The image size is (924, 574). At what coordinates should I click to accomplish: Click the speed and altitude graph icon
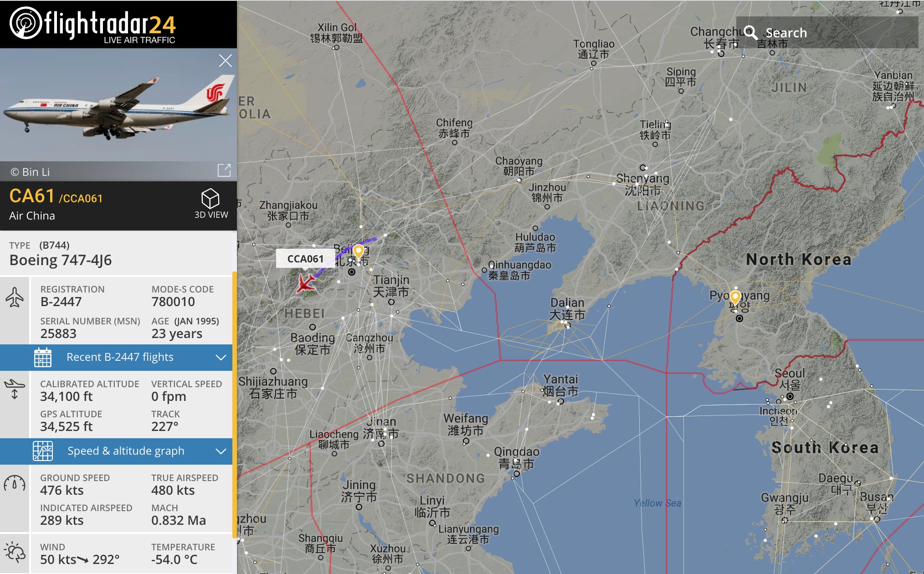pos(43,451)
